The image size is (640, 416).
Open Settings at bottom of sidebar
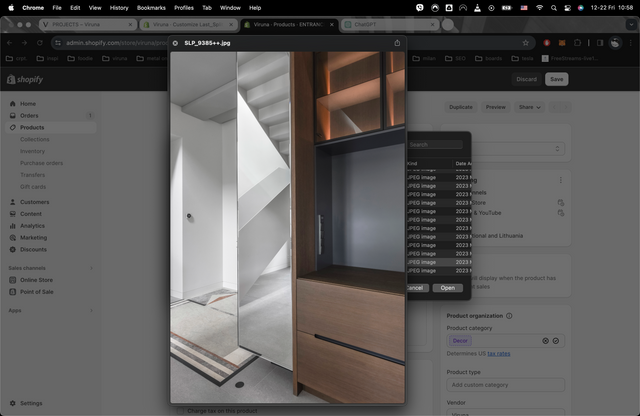point(31,403)
